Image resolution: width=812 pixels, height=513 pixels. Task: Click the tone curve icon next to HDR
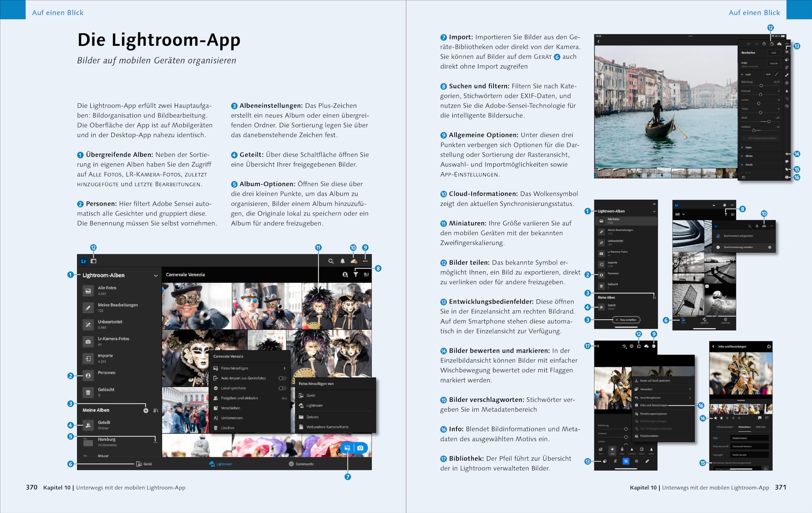click(776, 75)
